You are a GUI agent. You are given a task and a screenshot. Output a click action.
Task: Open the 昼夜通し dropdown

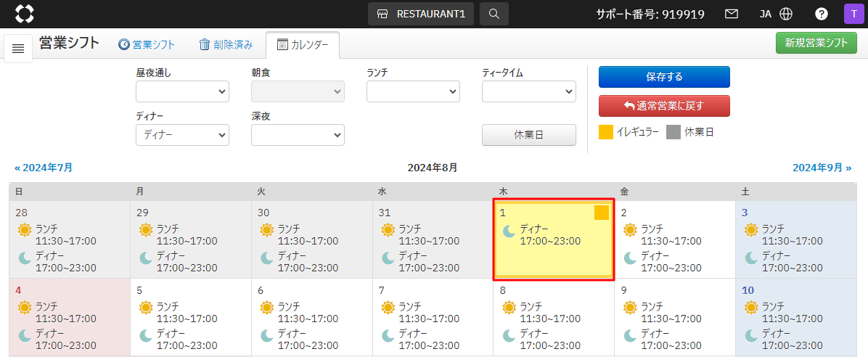click(x=182, y=91)
